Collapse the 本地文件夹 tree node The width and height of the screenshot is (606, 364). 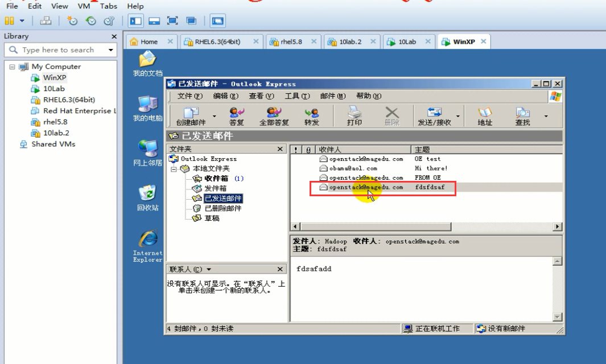point(174,169)
